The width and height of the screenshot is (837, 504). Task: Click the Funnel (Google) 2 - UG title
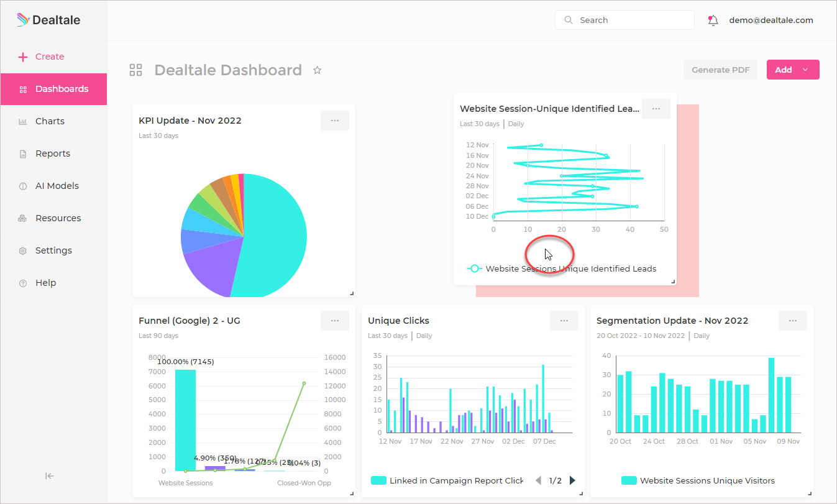tap(190, 321)
